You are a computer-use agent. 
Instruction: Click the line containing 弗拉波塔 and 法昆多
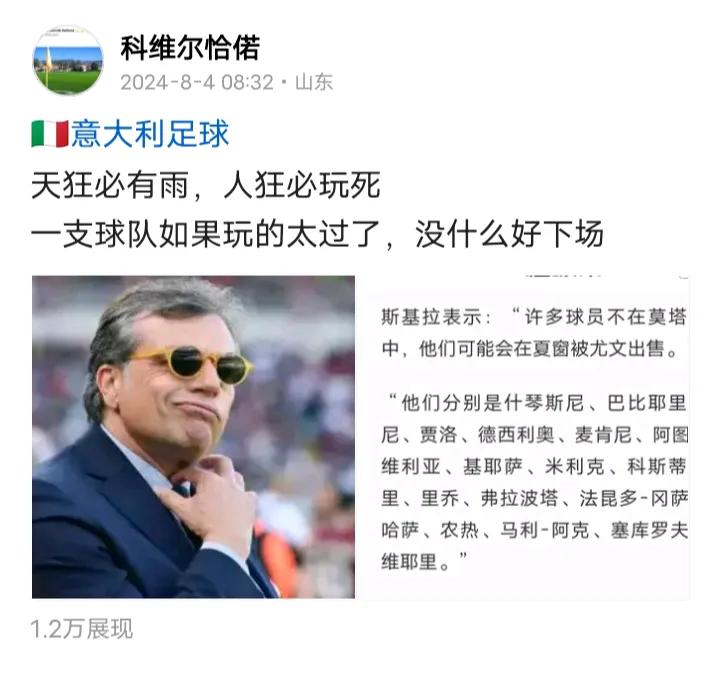point(534,499)
